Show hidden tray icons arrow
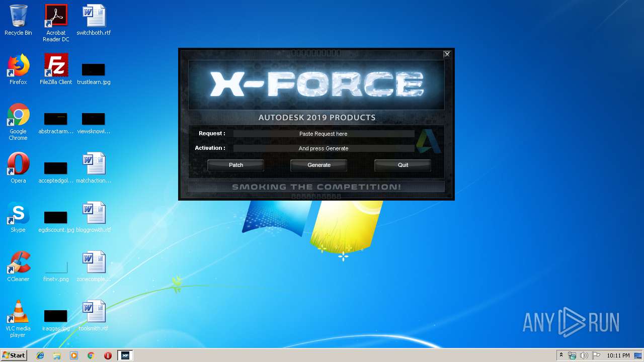This screenshot has height=362, width=644. click(x=561, y=355)
